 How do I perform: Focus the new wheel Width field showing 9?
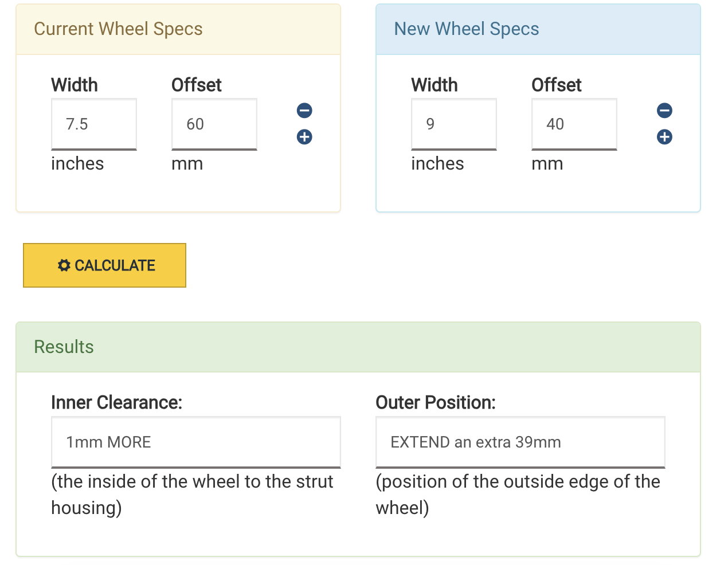pos(454,124)
